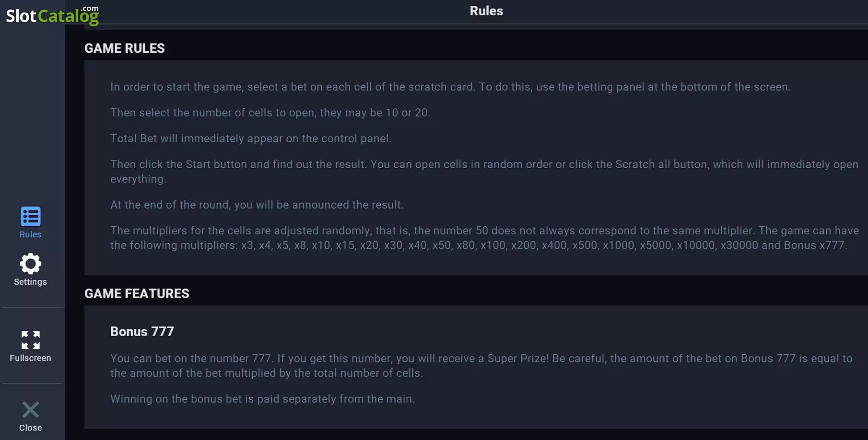Click the Fullscreen text label
The height and width of the screenshot is (440, 868).
[x=30, y=358]
